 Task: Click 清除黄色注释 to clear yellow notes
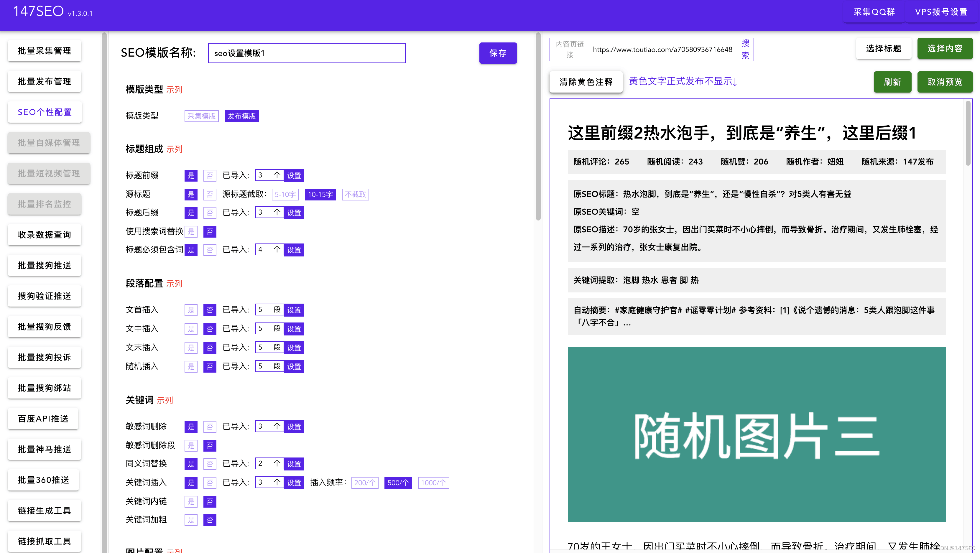tap(586, 81)
